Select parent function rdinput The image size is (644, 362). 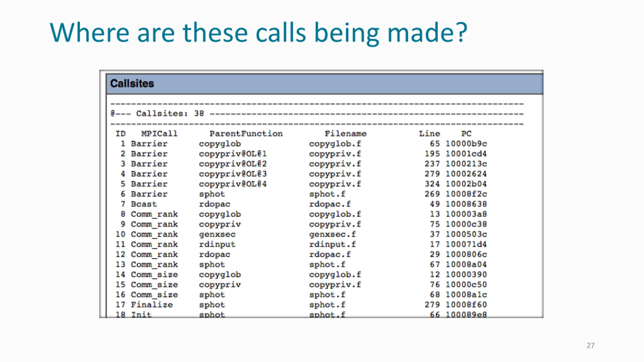tap(217, 244)
